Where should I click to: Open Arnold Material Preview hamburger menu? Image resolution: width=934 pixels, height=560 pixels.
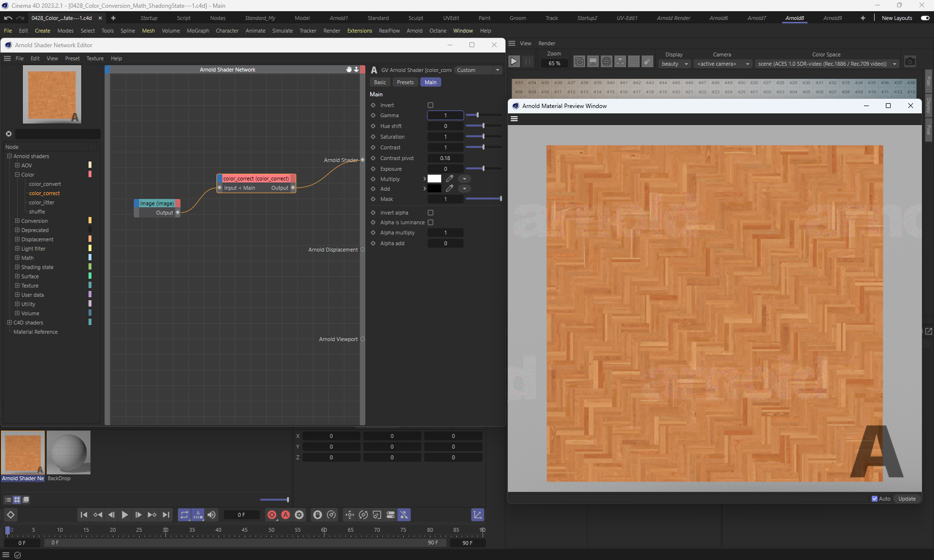point(514,119)
